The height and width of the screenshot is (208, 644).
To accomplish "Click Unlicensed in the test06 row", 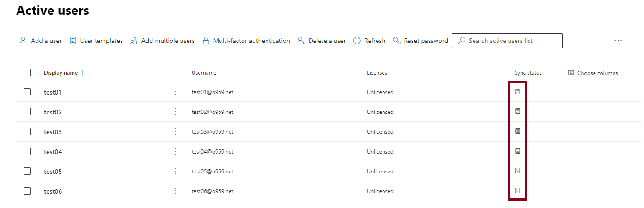I will click(380, 191).
